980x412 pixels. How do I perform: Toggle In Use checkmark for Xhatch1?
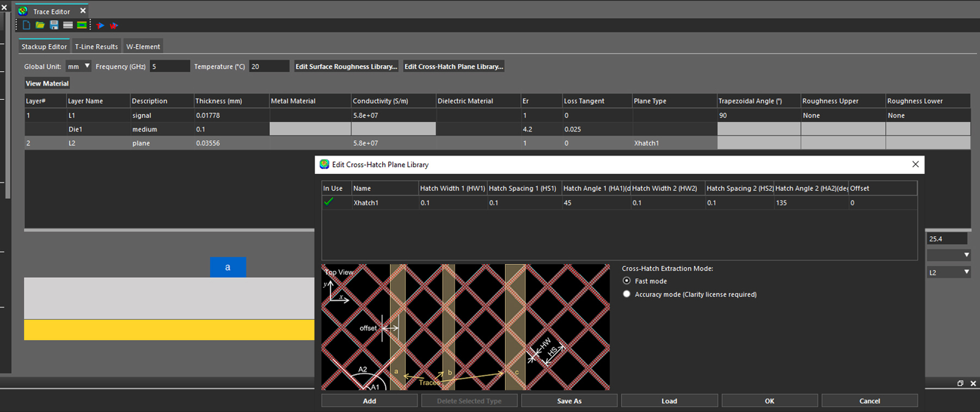tap(329, 202)
